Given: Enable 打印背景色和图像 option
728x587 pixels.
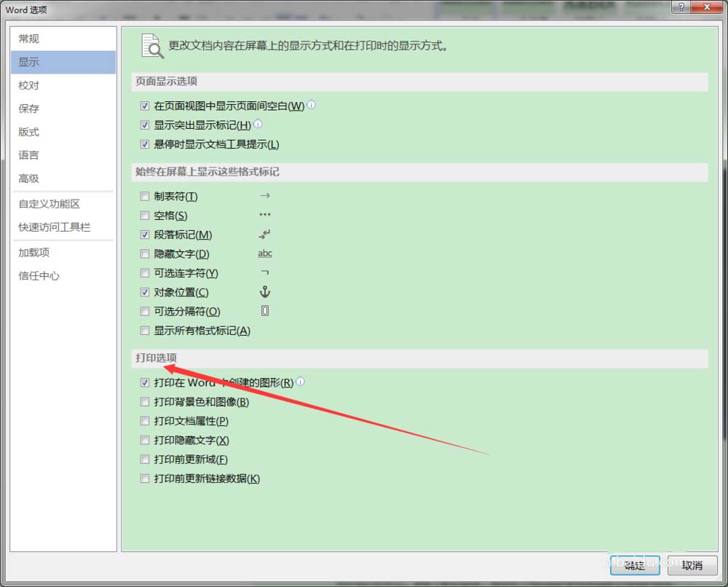Looking at the screenshot, I should pyautogui.click(x=145, y=402).
